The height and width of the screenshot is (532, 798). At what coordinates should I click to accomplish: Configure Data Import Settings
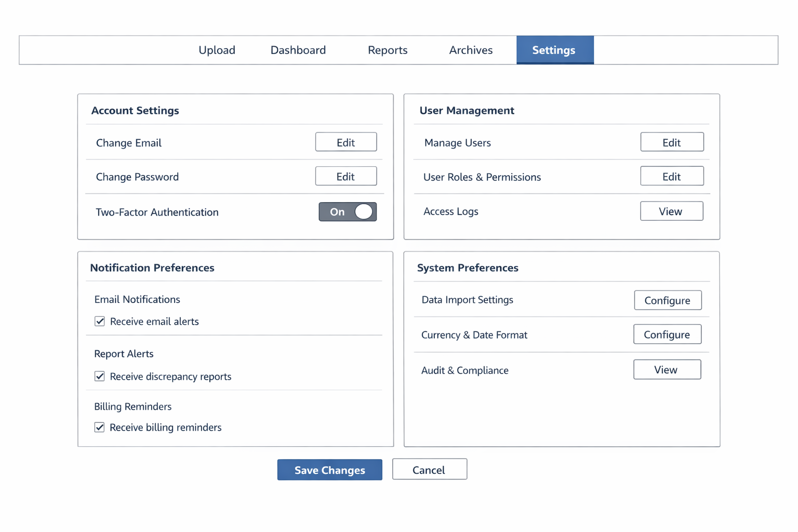pyautogui.click(x=668, y=300)
